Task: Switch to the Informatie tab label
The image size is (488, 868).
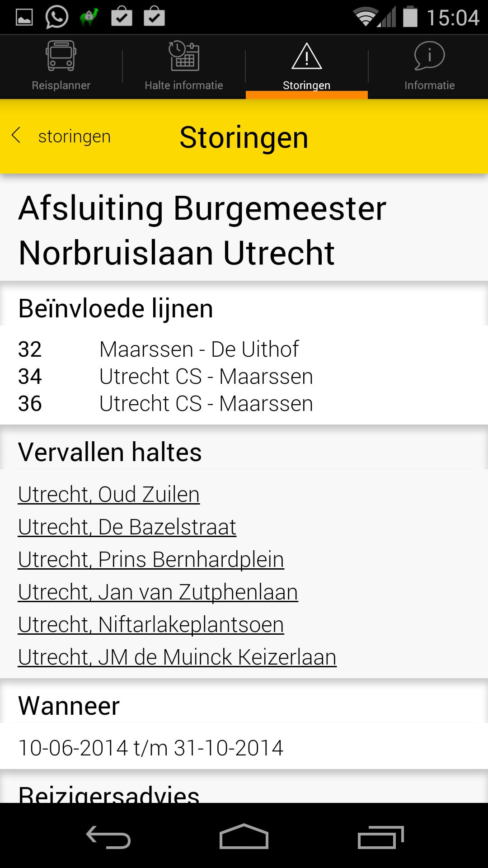Action: 429,85
